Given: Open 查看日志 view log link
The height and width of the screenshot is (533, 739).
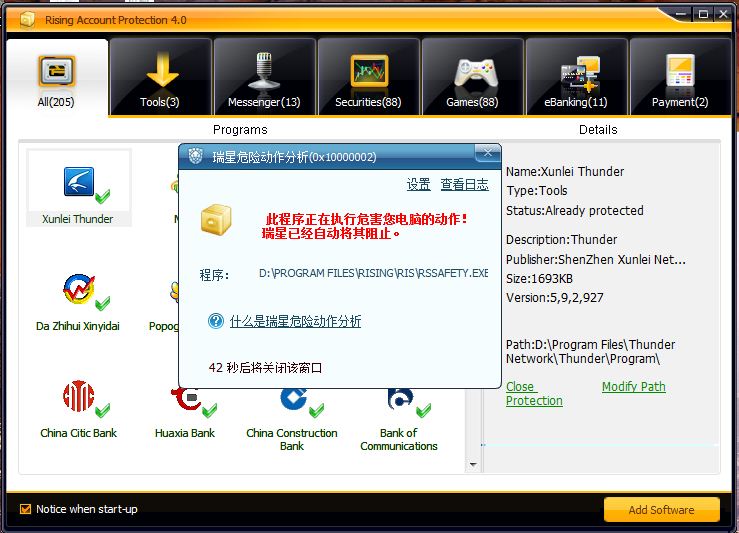Looking at the screenshot, I should 464,184.
